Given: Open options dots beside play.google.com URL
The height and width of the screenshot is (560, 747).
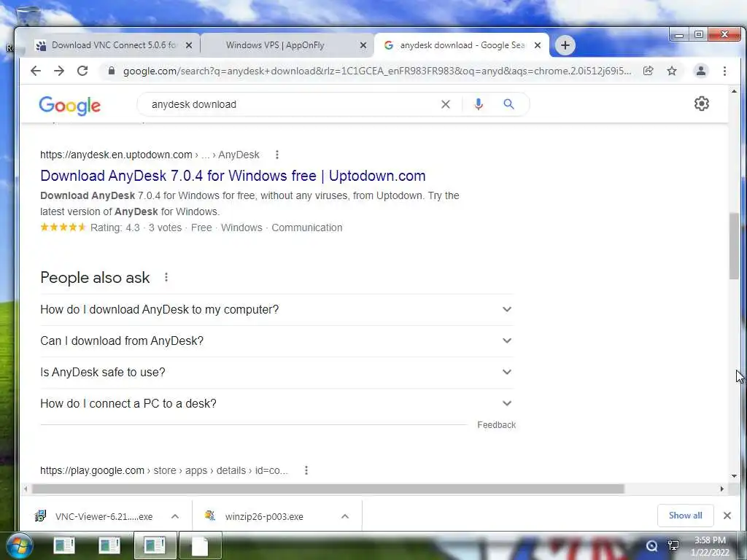Looking at the screenshot, I should 306,470.
